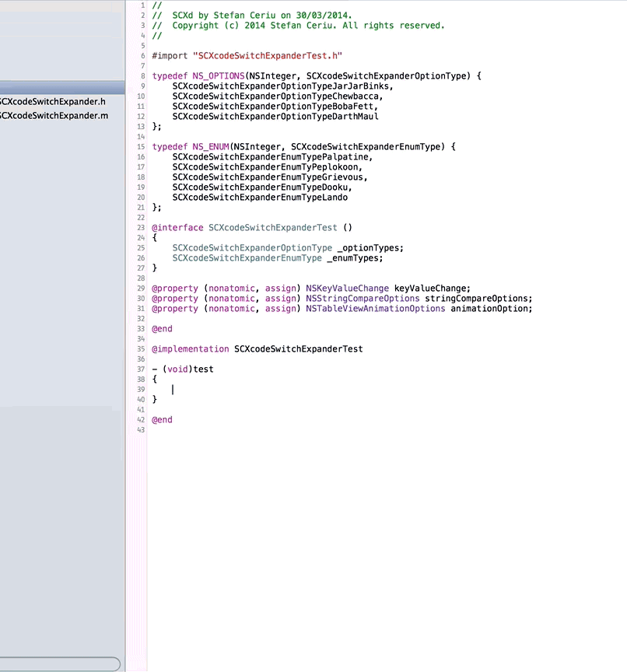
Task: Click the _enumTypes instance variable
Action: (355, 257)
